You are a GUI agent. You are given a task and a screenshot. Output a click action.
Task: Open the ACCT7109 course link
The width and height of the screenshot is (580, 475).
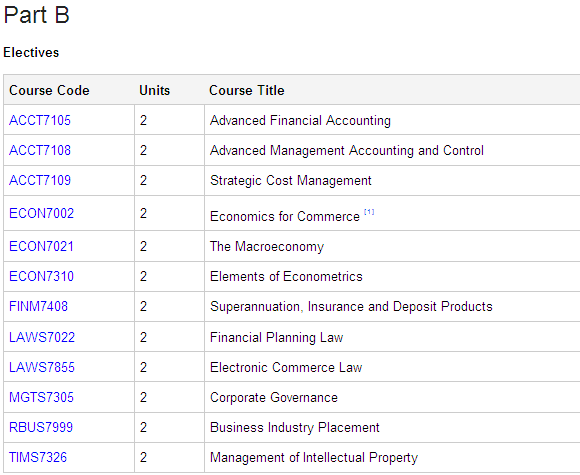pyautogui.click(x=40, y=180)
